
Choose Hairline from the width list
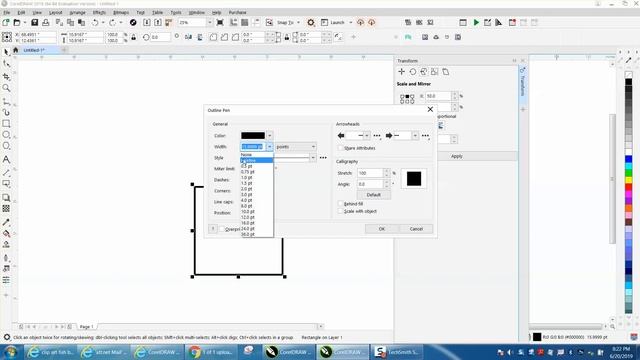coord(256,160)
